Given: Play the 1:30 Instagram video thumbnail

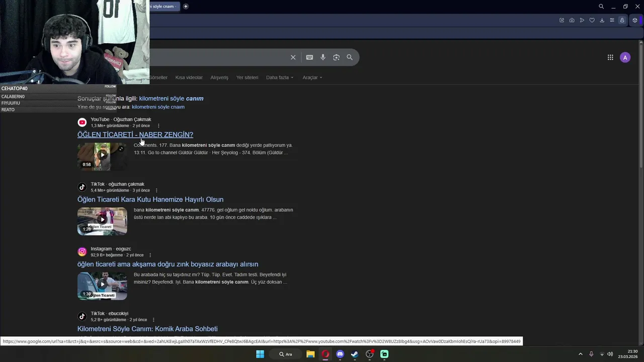Looking at the screenshot, I should coord(102,286).
